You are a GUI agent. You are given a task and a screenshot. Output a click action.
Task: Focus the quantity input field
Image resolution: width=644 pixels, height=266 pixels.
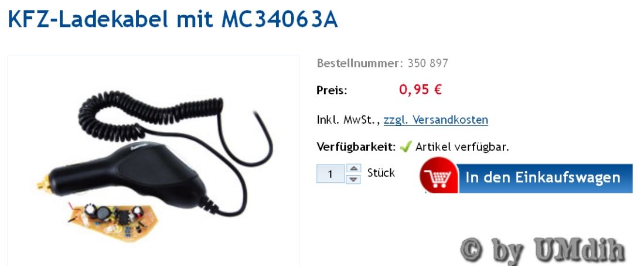click(x=330, y=173)
